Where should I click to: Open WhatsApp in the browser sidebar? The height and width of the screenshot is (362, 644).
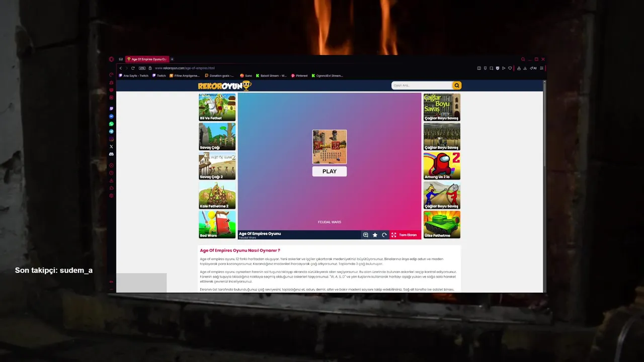point(111,124)
